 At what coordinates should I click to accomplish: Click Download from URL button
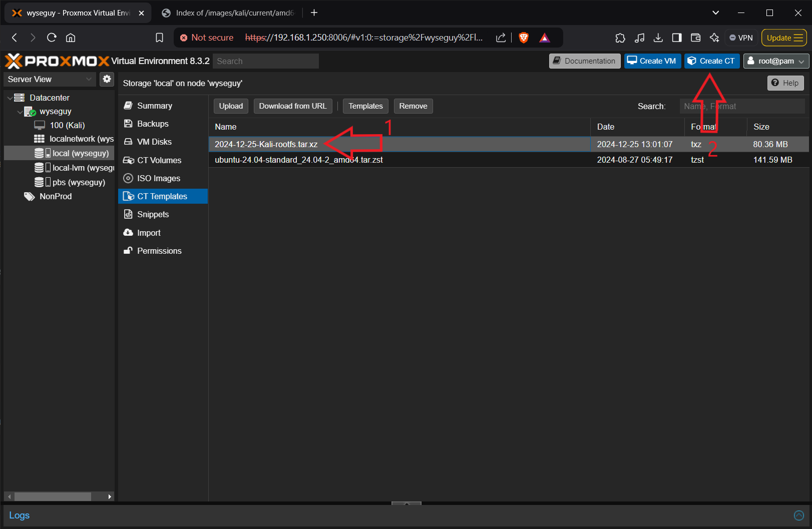[293, 106]
